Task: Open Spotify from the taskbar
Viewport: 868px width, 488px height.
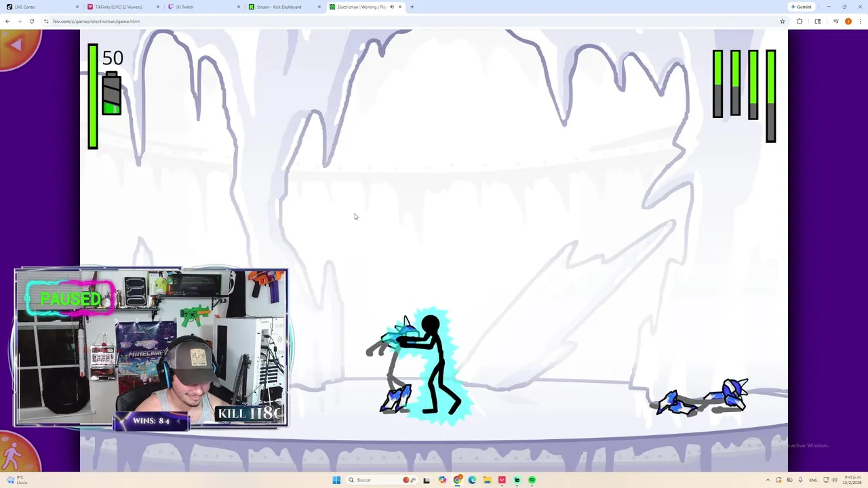Action: pos(532,480)
